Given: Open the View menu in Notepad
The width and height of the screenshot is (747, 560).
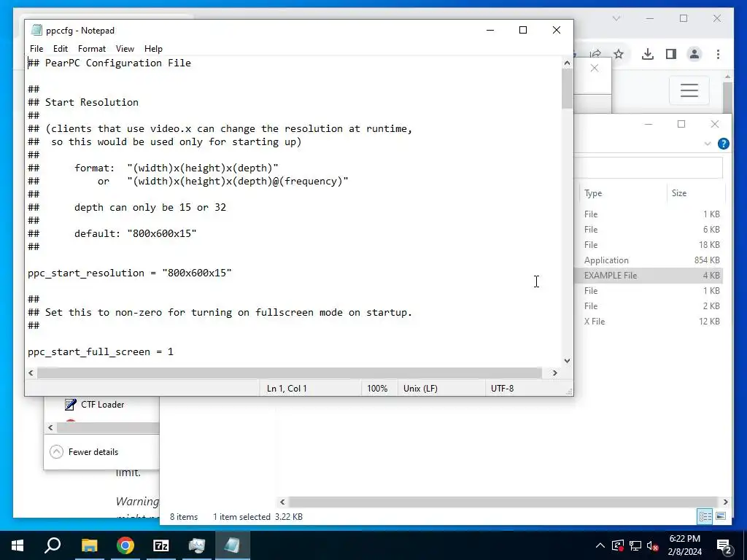Looking at the screenshot, I should 125,49.
